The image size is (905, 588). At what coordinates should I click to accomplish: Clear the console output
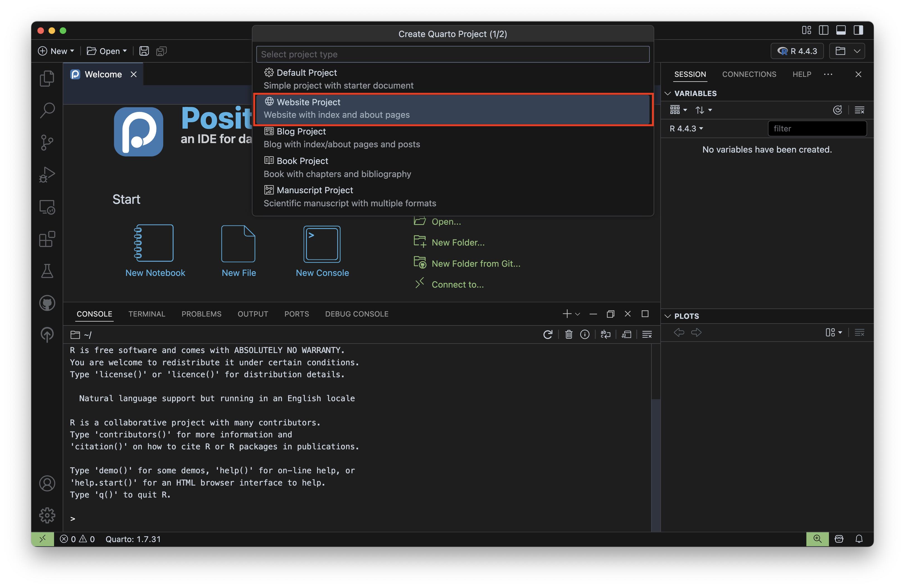[647, 334]
